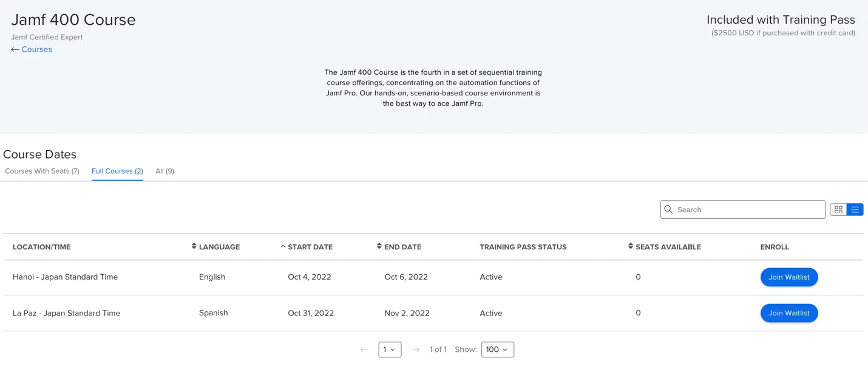868x375 pixels.
Task: Click the pagination right arrow
Action: coord(416,349)
